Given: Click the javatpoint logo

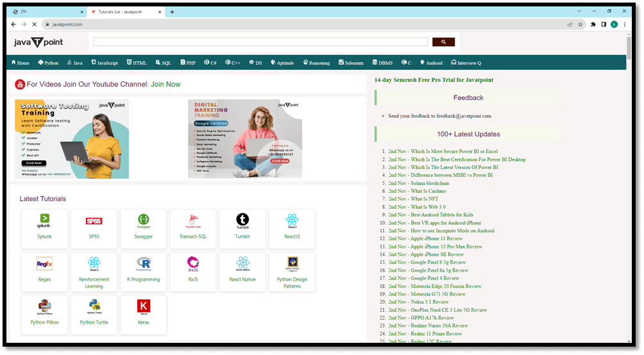Looking at the screenshot, I should coord(38,42).
